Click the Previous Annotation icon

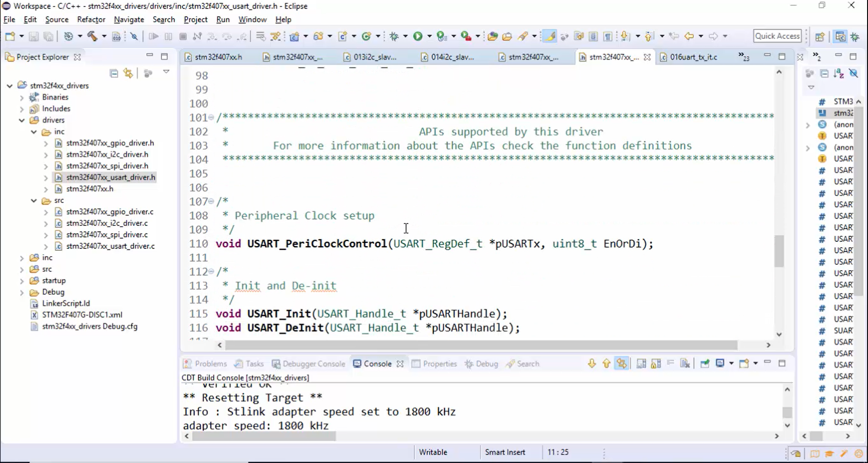point(649,36)
